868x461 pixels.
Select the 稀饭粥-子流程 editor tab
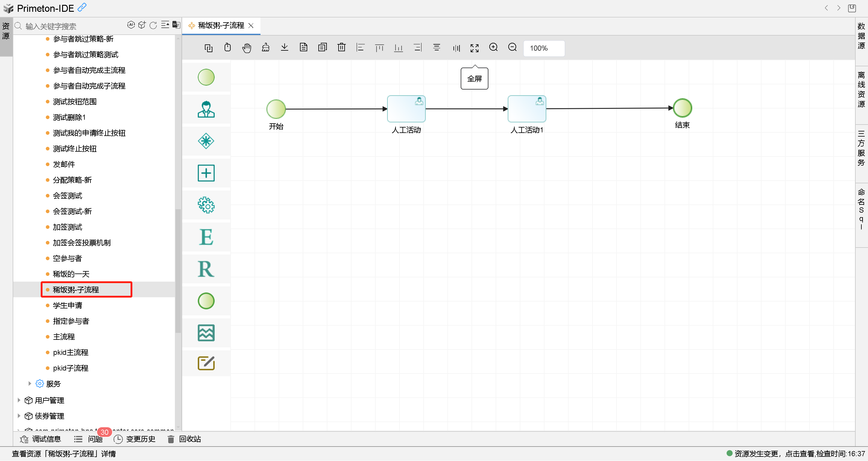point(221,26)
